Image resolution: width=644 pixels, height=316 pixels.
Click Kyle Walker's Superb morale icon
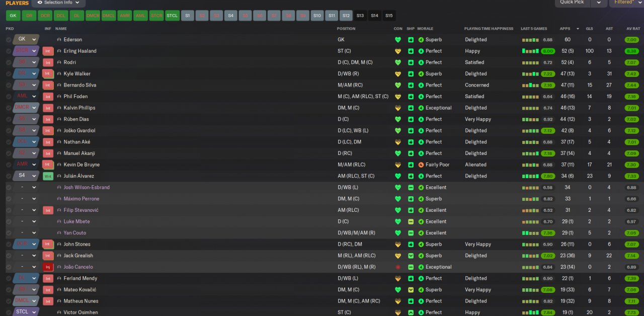coord(421,74)
